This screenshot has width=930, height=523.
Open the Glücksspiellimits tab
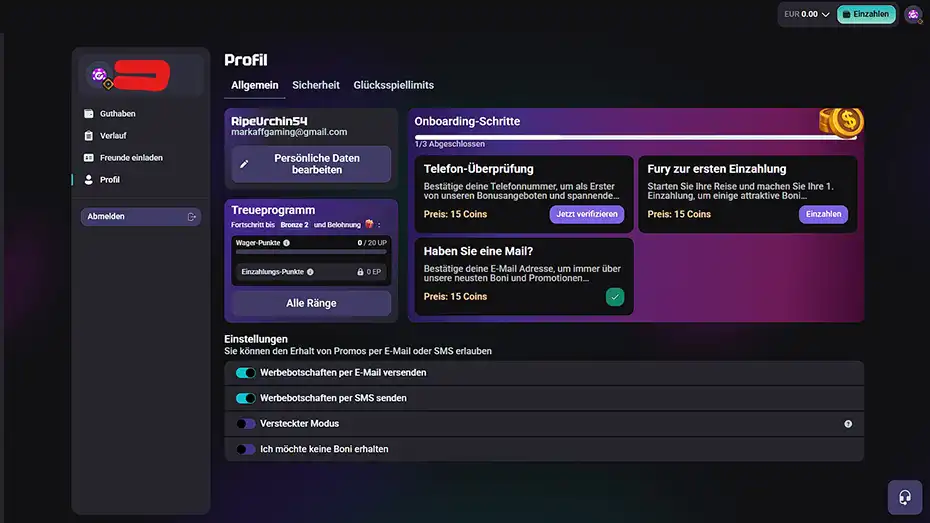[x=393, y=86]
